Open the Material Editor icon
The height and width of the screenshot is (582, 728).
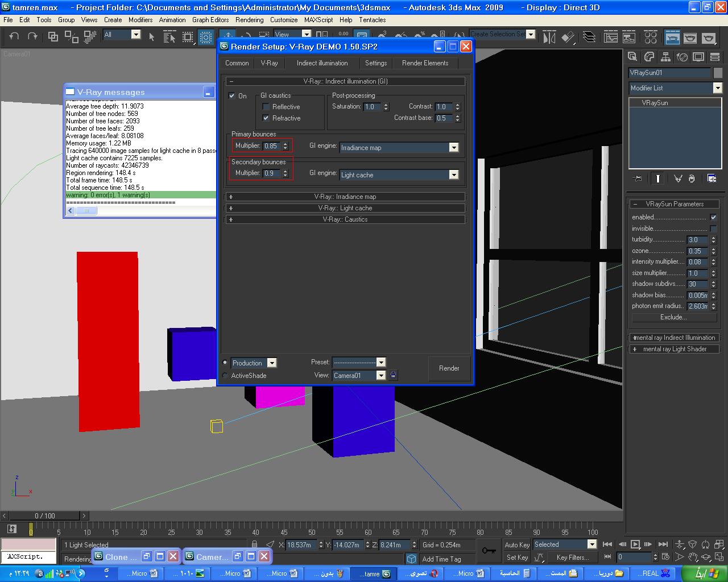651,38
